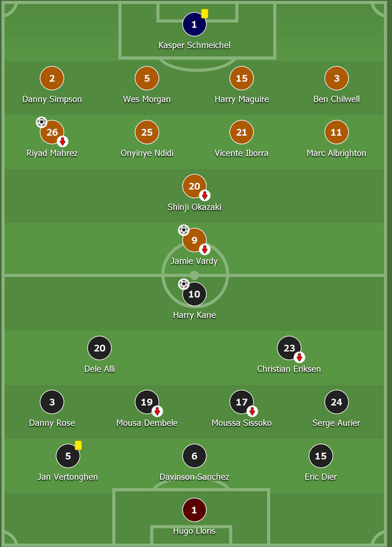The height and width of the screenshot is (547, 392).
Task: Click Kasper Schmeichel's yellow card icon
Action: click(x=205, y=13)
